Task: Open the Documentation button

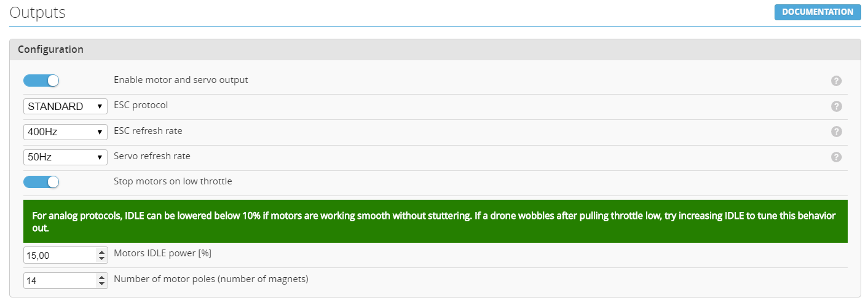Action: click(x=818, y=12)
